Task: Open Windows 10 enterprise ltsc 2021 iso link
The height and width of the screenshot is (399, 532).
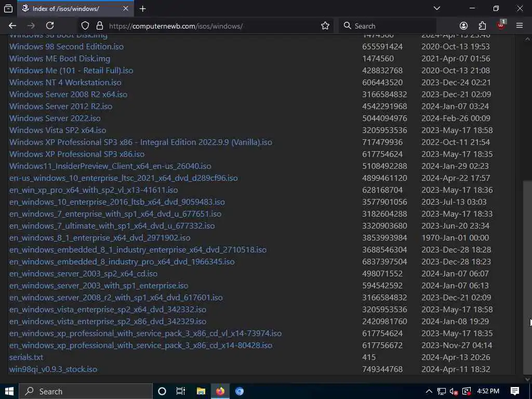Action: pyautogui.click(x=124, y=178)
